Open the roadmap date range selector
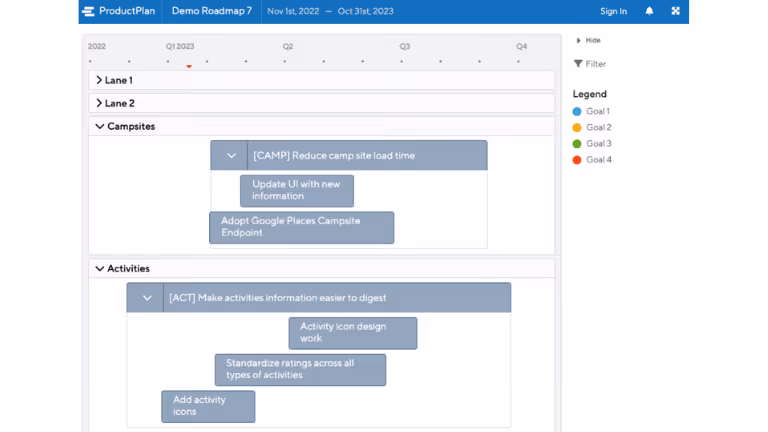 [330, 11]
